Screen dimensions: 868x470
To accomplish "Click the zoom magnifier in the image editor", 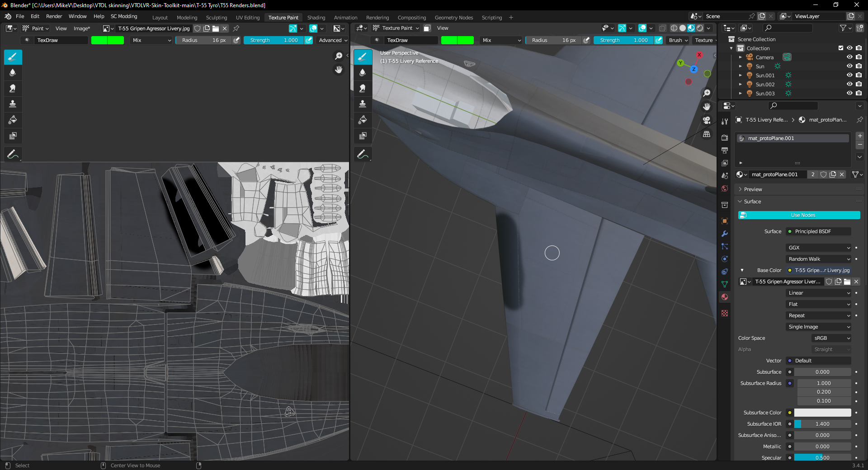I will [x=339, y=56].
